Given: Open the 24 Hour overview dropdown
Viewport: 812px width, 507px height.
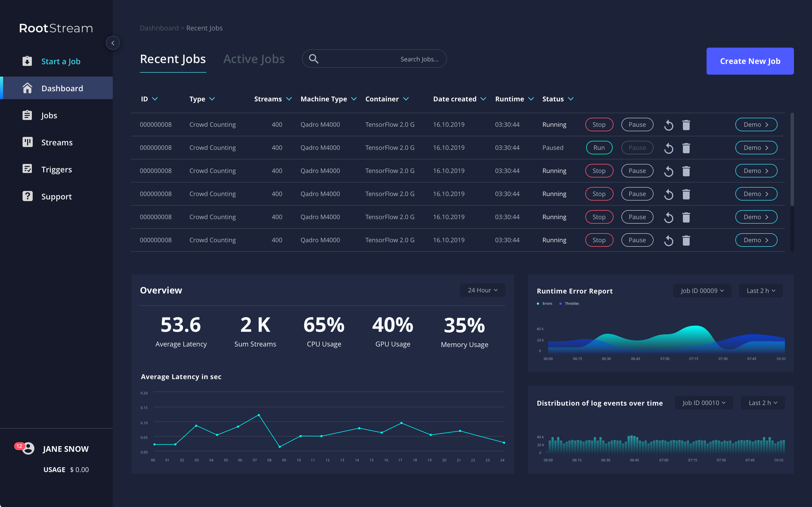Looking at the screenshot, I should pyautogui.click(x=482, y=290).
